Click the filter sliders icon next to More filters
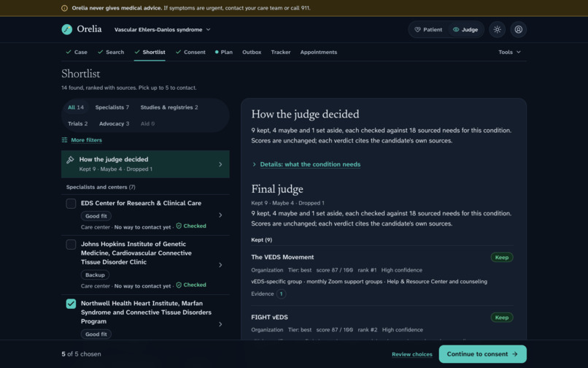This screenshot has width=588, height=368. (64, 139)
